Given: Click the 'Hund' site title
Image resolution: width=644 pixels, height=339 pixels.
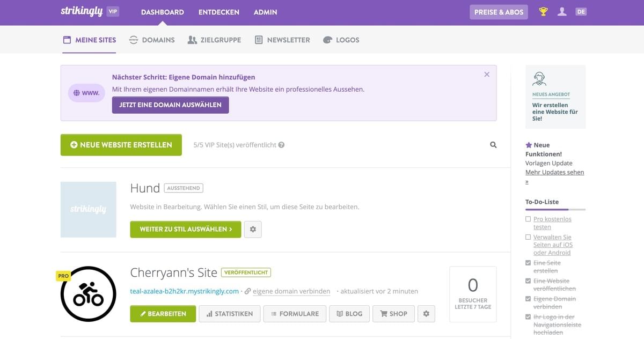Looking at the screenshot, I should coord(145,188).
